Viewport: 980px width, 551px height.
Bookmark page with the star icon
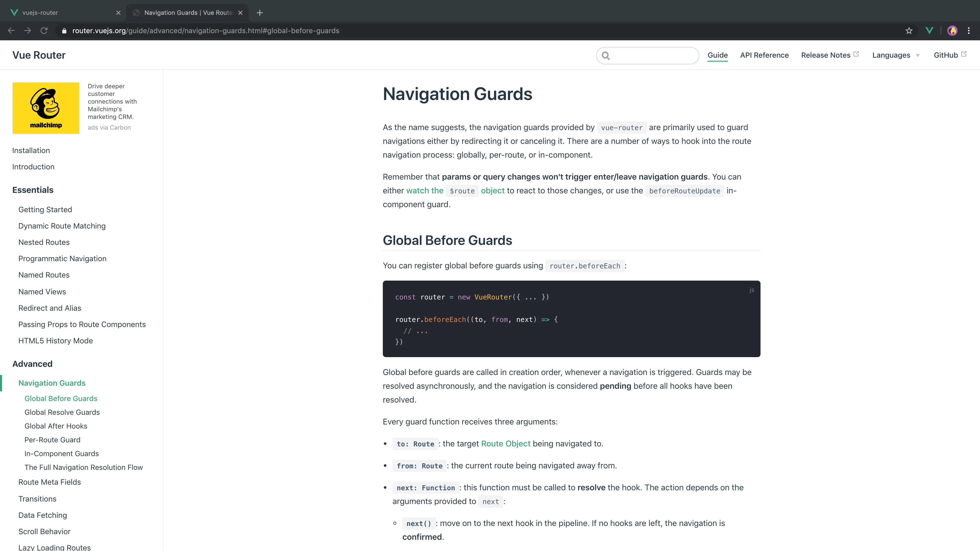[909, 30]
